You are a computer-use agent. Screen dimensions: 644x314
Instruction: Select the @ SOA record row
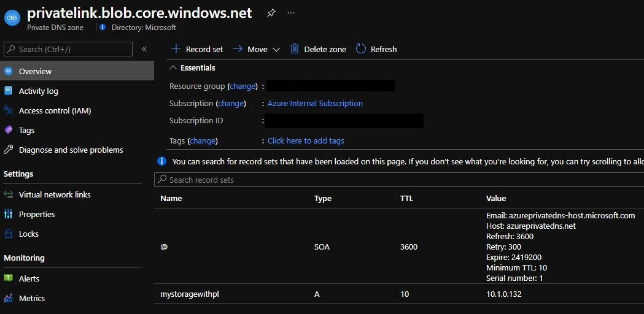tap(398, 247)
